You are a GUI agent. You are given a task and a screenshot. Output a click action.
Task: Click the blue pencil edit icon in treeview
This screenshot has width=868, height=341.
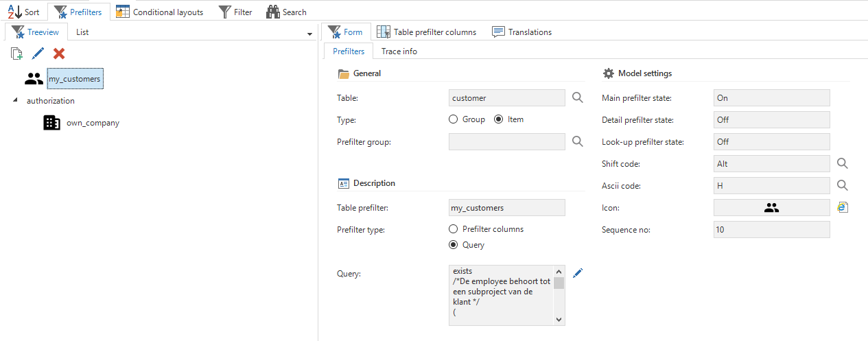pos(38,54)
